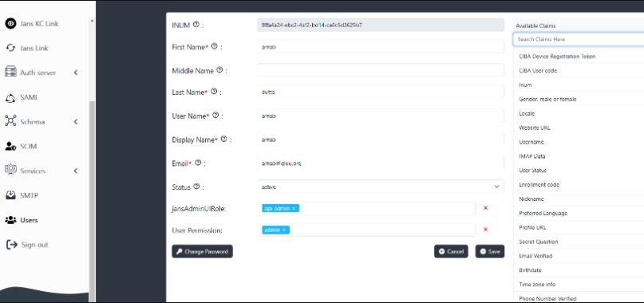Image resolution: width=644 pixels, height=303 pixels.
Task: Click the Jans Link sync icon
Action: [x=10, y=48]
